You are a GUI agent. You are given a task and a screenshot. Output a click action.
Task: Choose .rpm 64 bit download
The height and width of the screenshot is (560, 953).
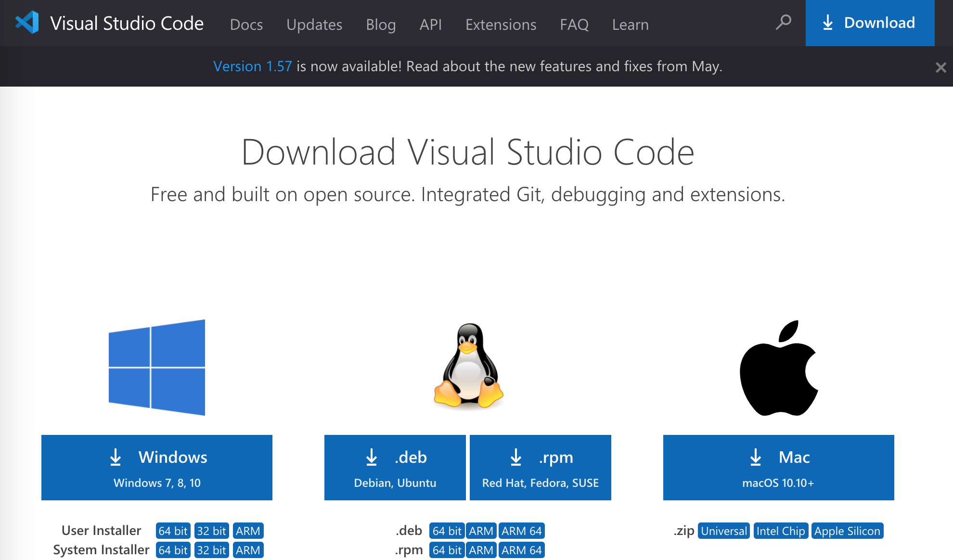click(x=447, y=550)
